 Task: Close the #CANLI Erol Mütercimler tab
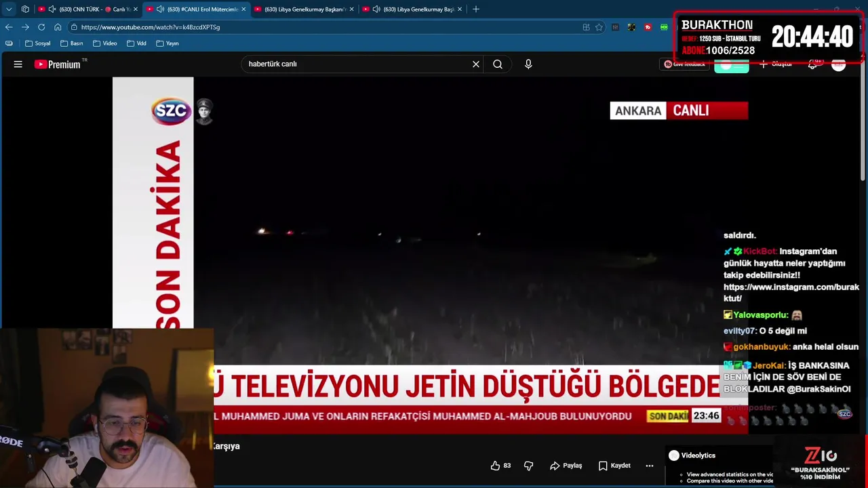[243, 9]
